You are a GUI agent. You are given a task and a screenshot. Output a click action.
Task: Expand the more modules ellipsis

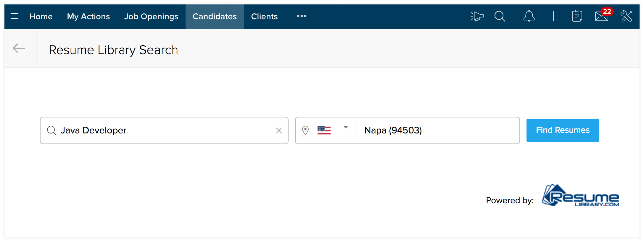302,16
